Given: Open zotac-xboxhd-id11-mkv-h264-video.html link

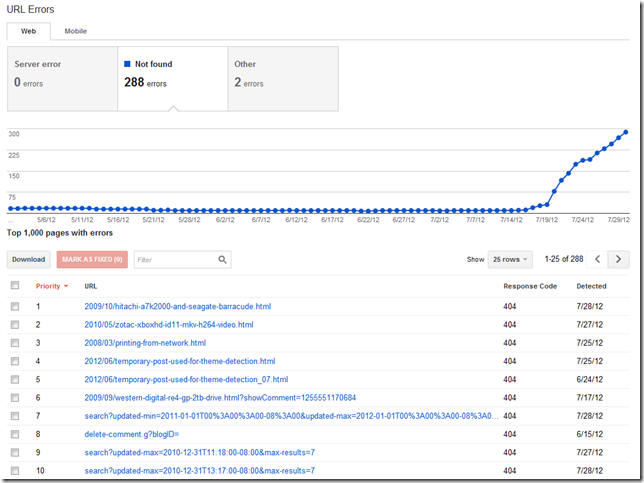Looking at the screenshot, I should pos(169,325).
